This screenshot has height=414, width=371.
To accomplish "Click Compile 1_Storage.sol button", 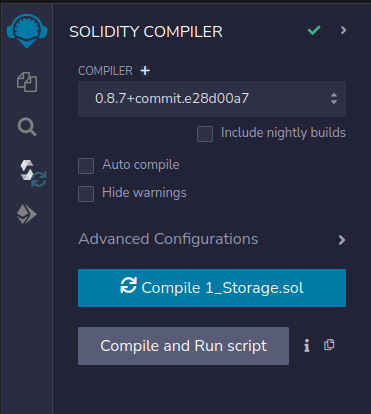I will click(x=212, y=288).
